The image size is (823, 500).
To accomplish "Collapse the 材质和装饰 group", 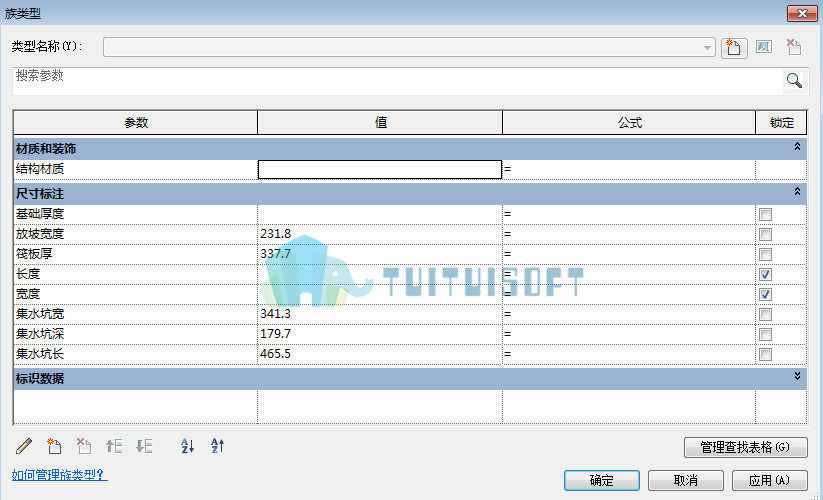I will click(x=797, y=147).
